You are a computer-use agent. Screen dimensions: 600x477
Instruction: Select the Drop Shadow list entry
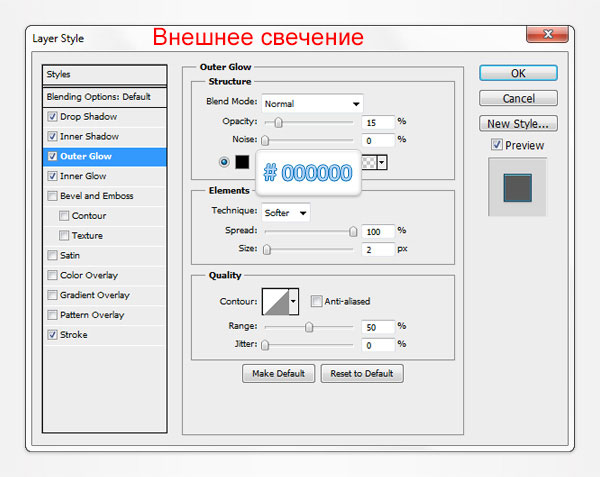pyautogui.click(x=105, y=116)
